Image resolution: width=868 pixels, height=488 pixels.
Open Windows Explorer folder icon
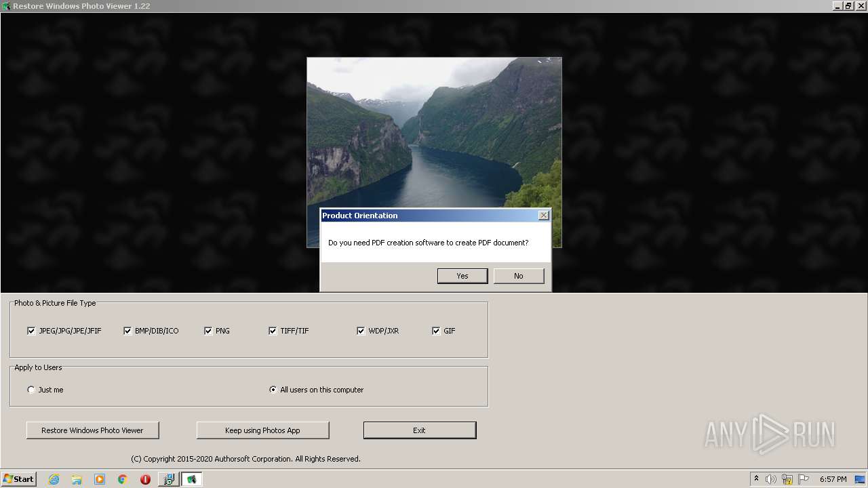tap(77, 479)
